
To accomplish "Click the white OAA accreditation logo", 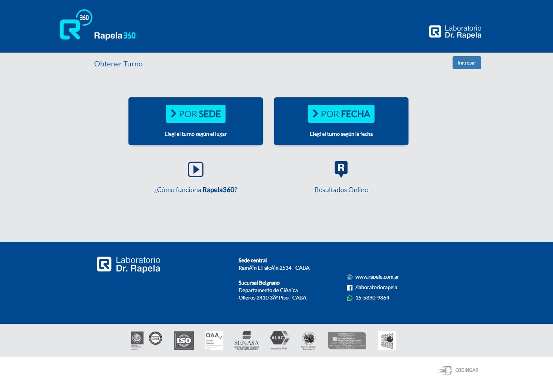I will coord(214,341).
